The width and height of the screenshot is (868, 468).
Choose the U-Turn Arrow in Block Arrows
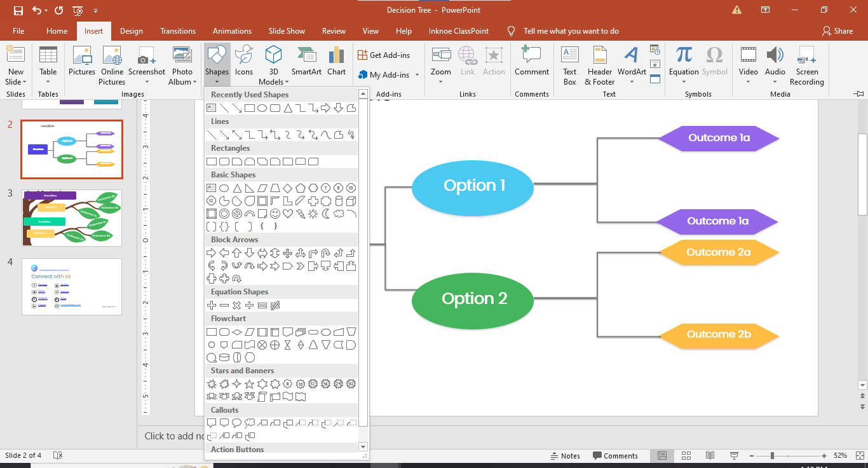tap(326, 253)
